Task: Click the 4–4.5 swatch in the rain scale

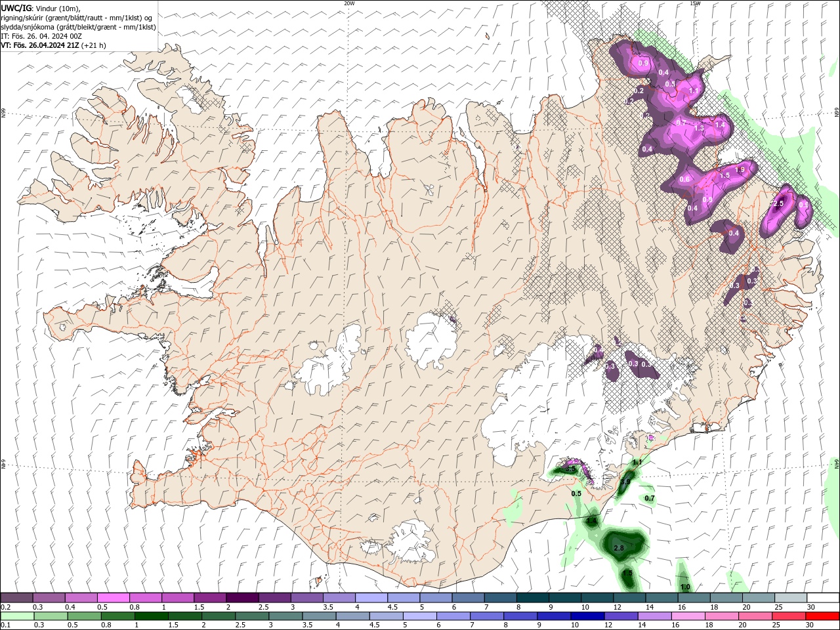Action: (352, 616)
